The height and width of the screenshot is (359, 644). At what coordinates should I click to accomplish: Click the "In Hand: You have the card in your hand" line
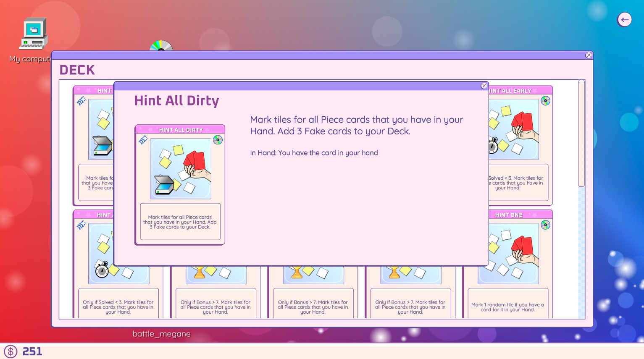point(314,153)
